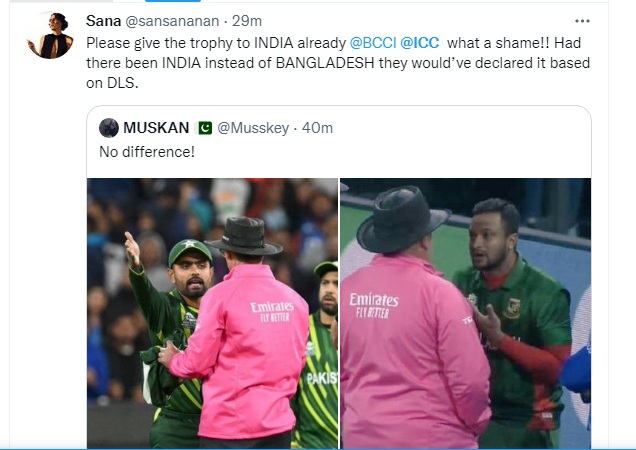Open Sana's tweet text about DLS

tap(338, 63)
